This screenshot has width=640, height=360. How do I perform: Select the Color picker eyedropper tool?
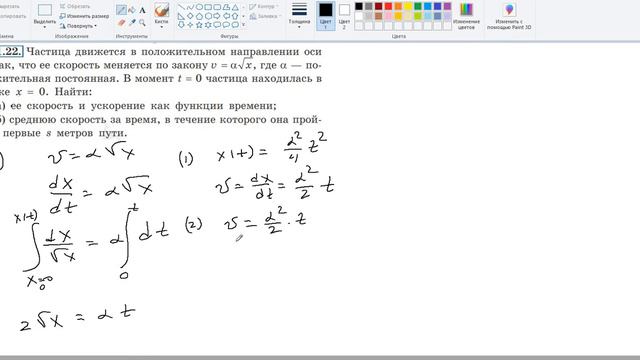click(132, 23)
